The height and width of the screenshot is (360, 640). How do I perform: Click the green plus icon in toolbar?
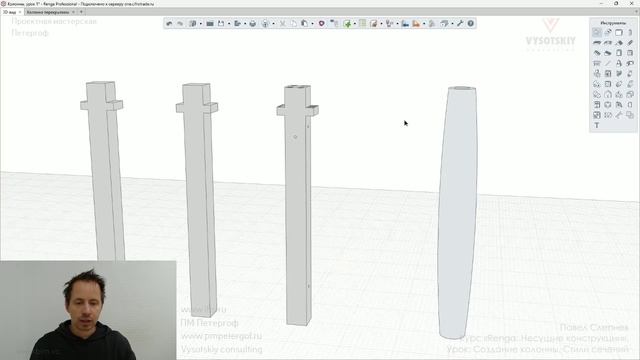347,24
